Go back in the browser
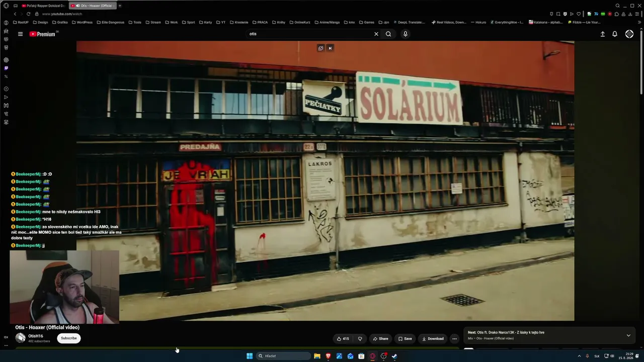Image resolution: width=644 pixels, height=362 pixels. 15,14
